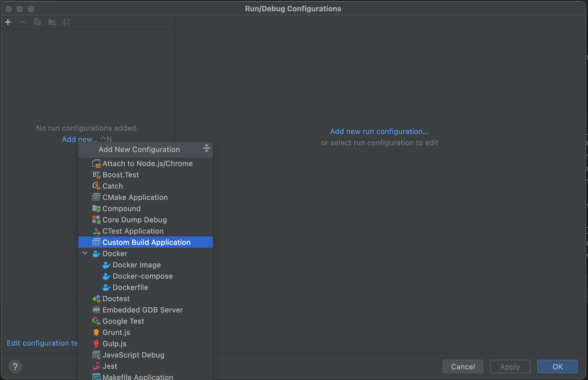Click the minus icon to remove a configuration
Viewport: 588px width, 380px height.
pyautogui.click(x=23, y=22)
